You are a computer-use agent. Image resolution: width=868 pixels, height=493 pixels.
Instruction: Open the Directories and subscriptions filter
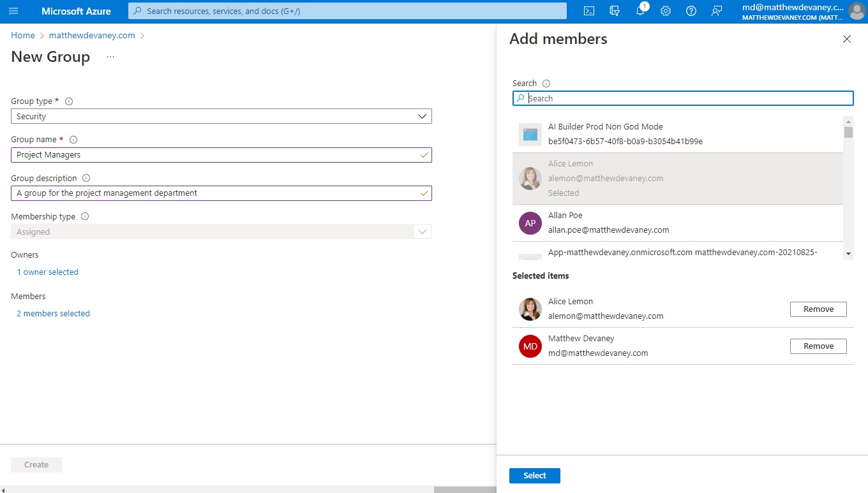[x=615, y=11]
